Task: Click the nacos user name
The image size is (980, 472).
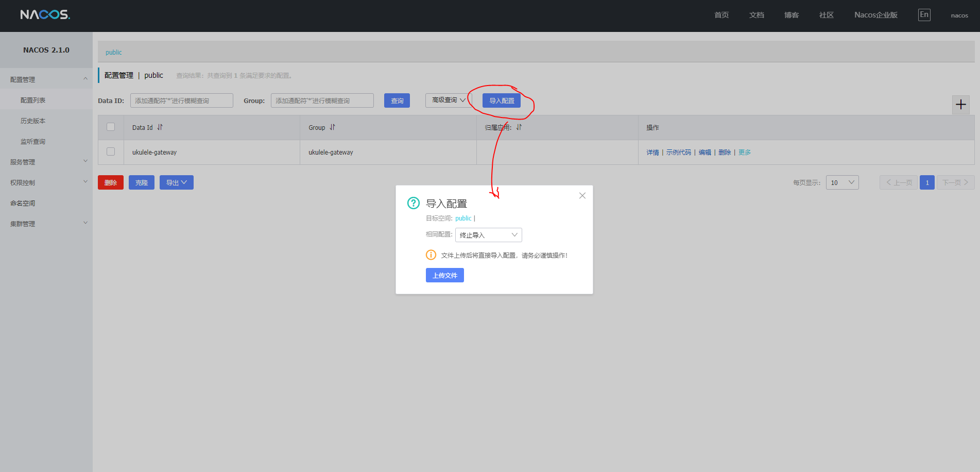Action: pyautogui.click(x=959, y=15)
